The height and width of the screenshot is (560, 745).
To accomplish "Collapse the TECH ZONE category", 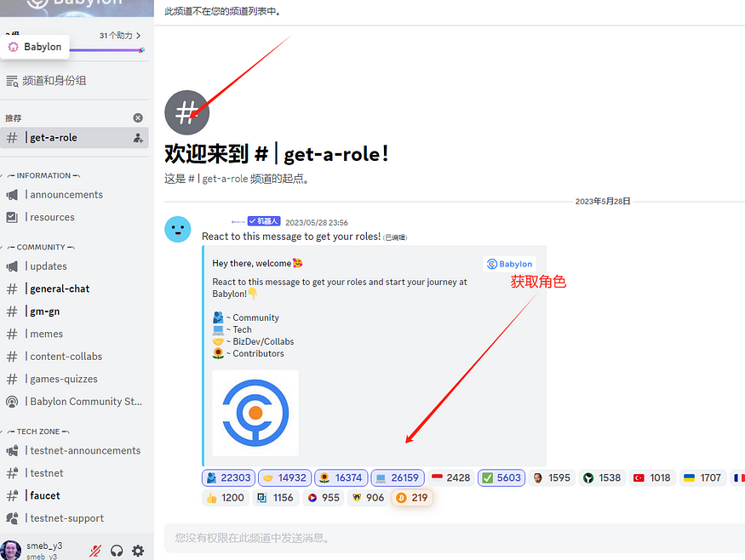I will tap(38, 431).
